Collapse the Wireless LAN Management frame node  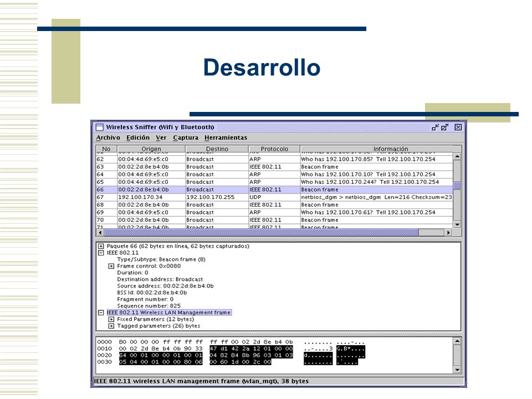click(x=101, y=313)
